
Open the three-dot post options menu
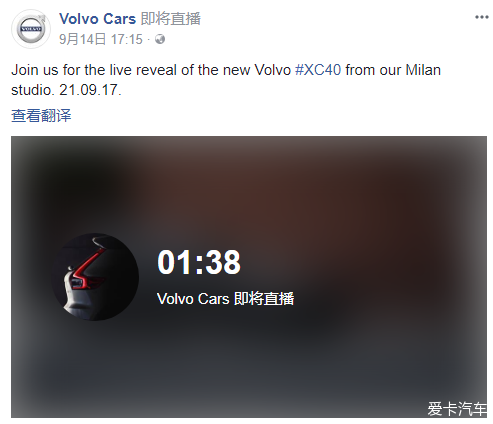click(x=482, y=17)
